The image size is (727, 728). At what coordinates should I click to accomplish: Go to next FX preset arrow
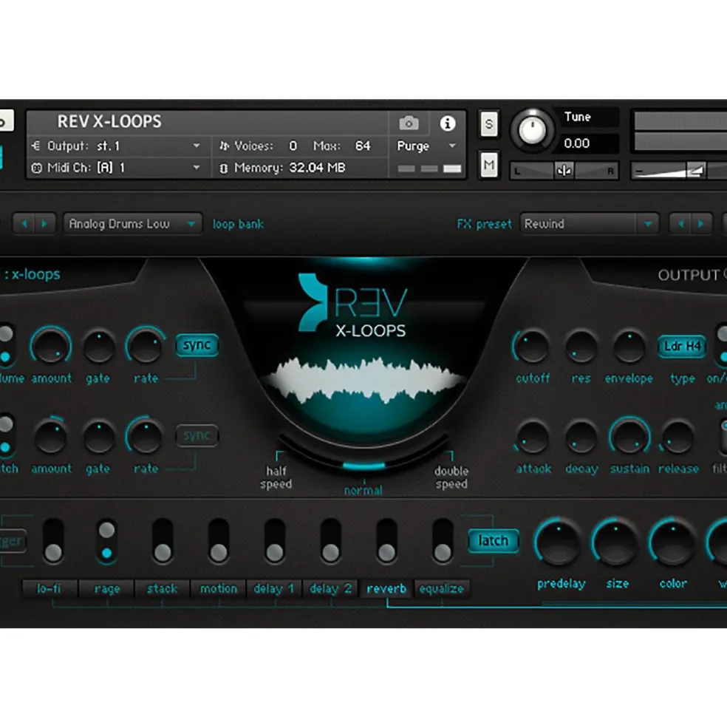click(x=701, y=224)
